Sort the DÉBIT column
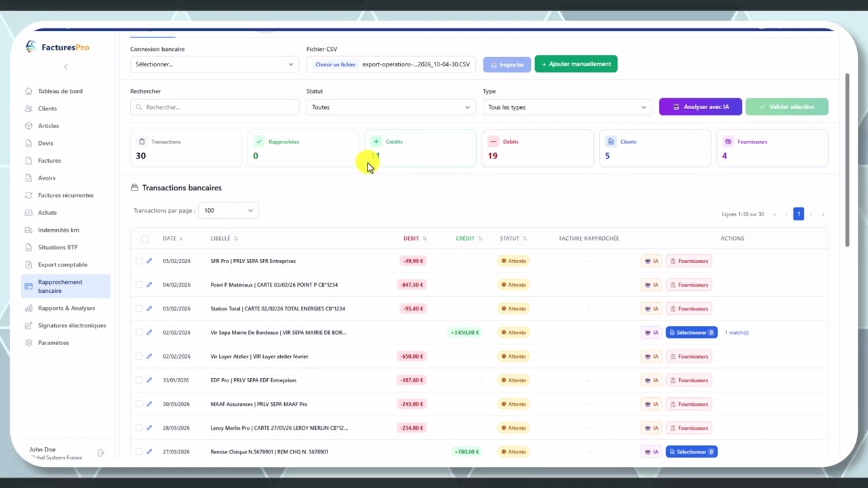 pos(425,239)
